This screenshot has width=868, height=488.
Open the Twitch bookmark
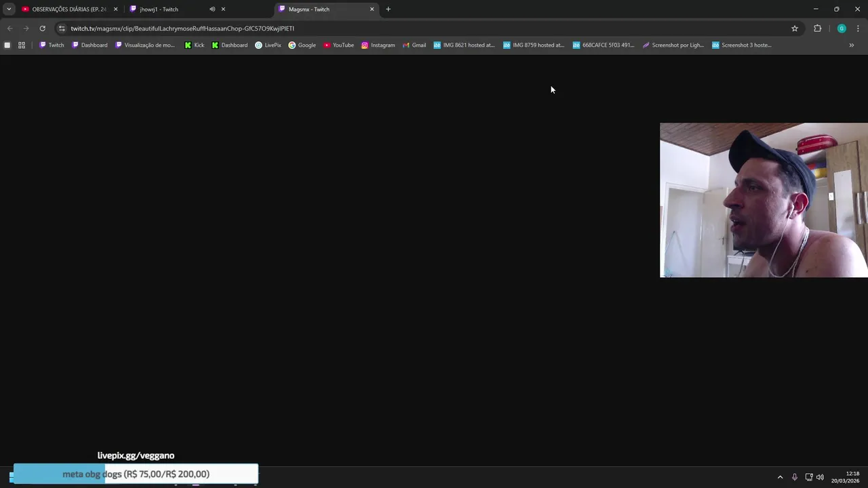click(52, 45)
